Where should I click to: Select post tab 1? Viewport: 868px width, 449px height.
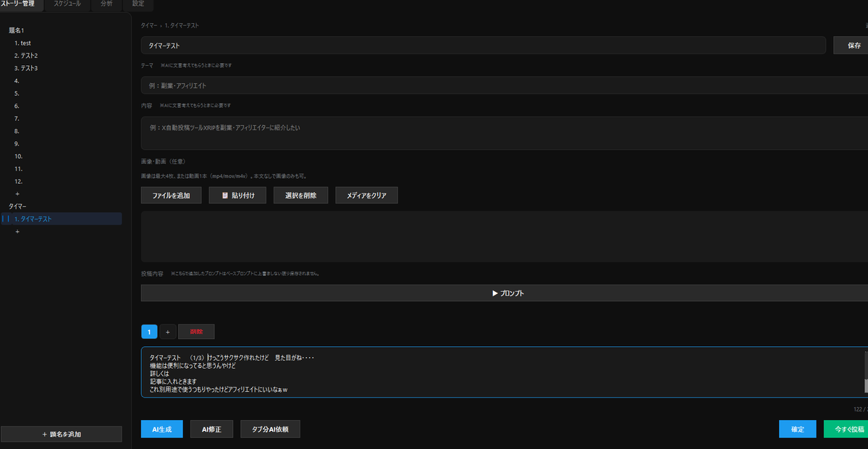pyautogui.click(x=149, y=332)
